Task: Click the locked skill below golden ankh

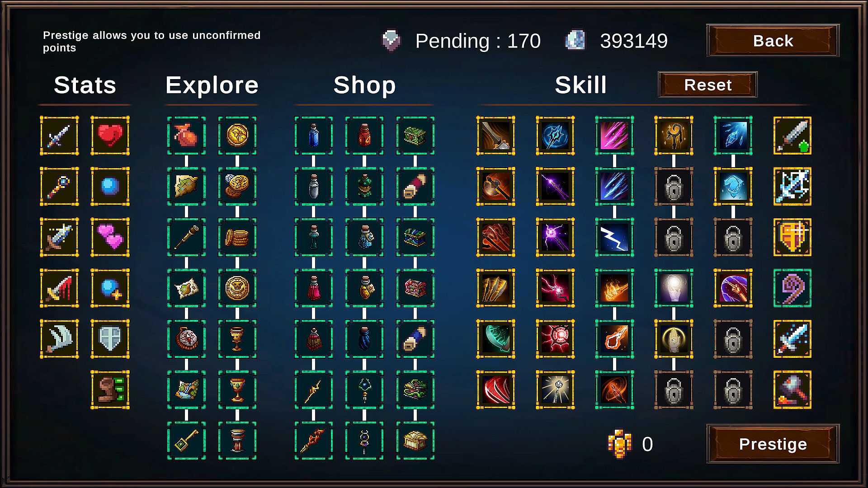Action: [674, 186]
